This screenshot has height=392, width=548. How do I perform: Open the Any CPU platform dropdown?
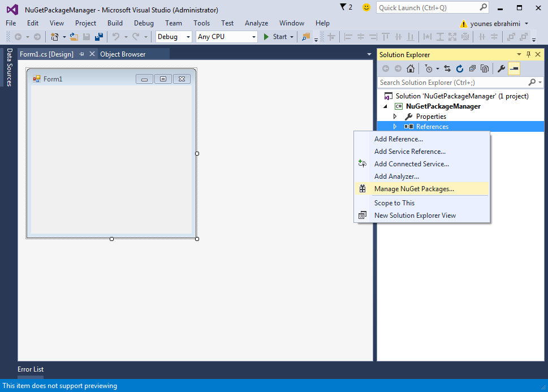coord(226,37)
